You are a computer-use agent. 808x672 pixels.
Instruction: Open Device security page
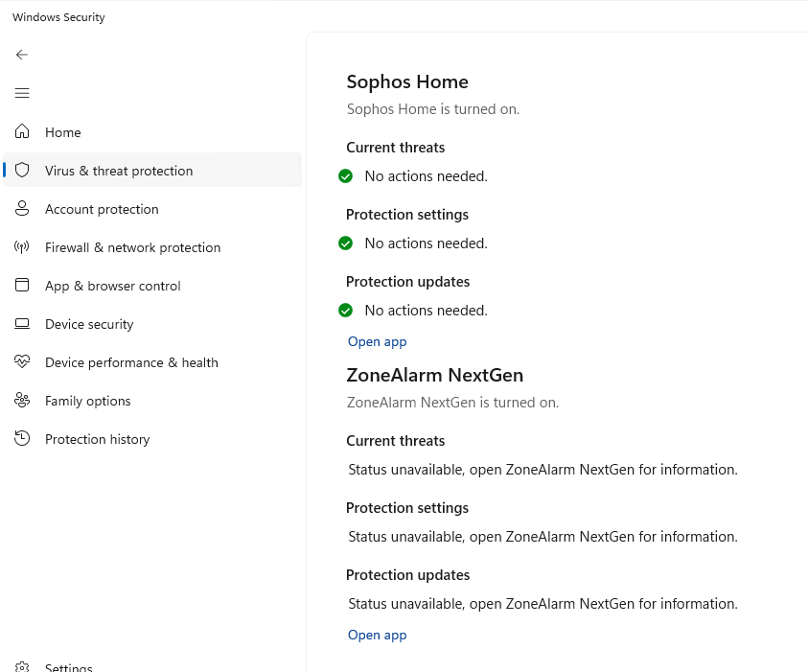152,324
